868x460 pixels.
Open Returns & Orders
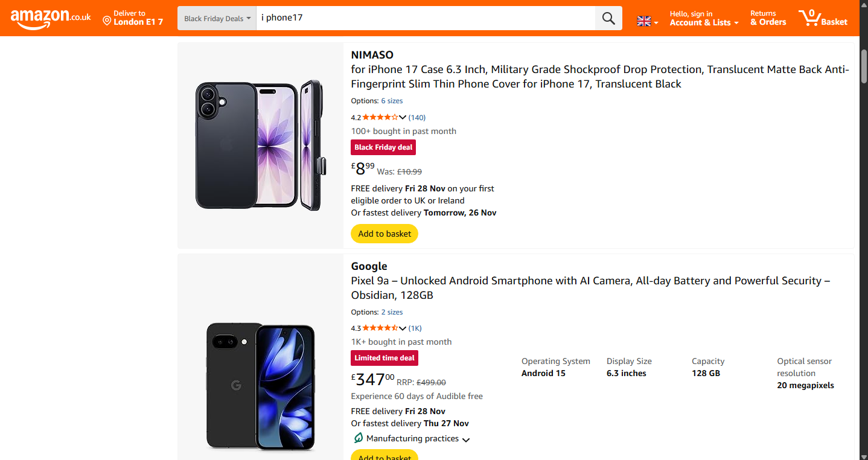click(768, 18)
